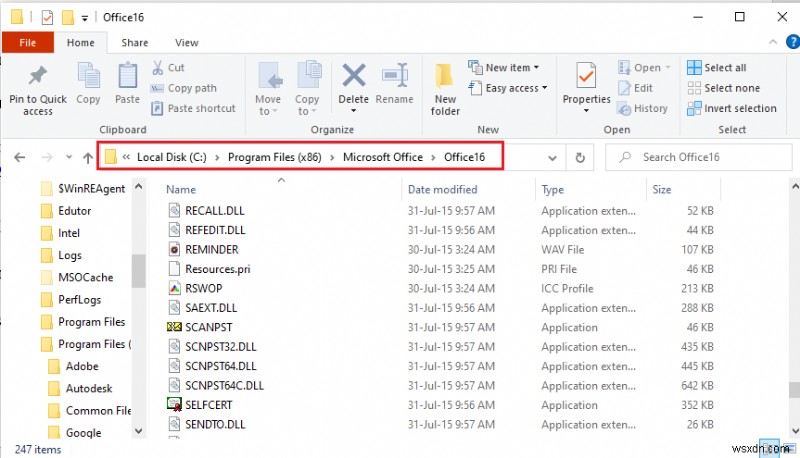Open the MSOCache folder in navigation pane
Image resolution: width=800 pixels, height=458 pixels.
(86, 277)
